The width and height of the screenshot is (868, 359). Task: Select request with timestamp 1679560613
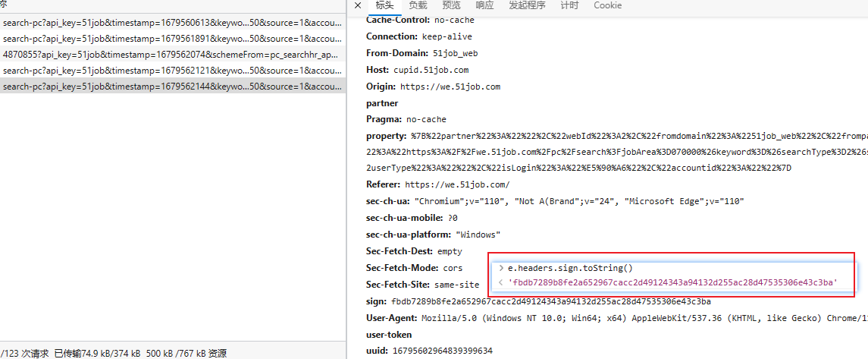172,23
